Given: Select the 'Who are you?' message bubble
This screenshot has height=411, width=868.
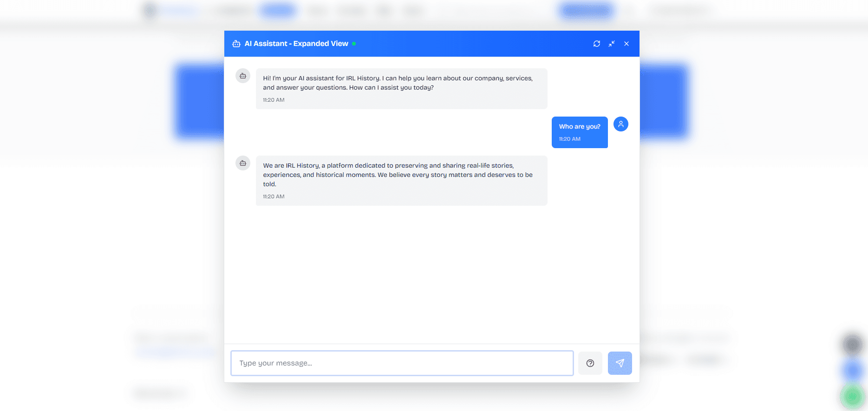Looking at the screenshot, I should tap(580, 132).
